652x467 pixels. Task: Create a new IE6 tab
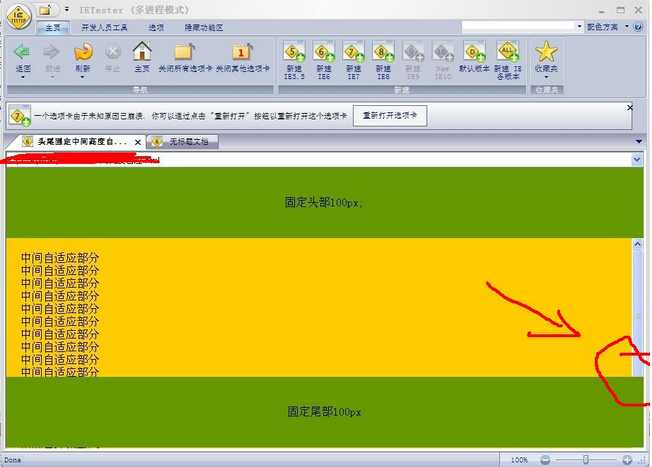324,52
